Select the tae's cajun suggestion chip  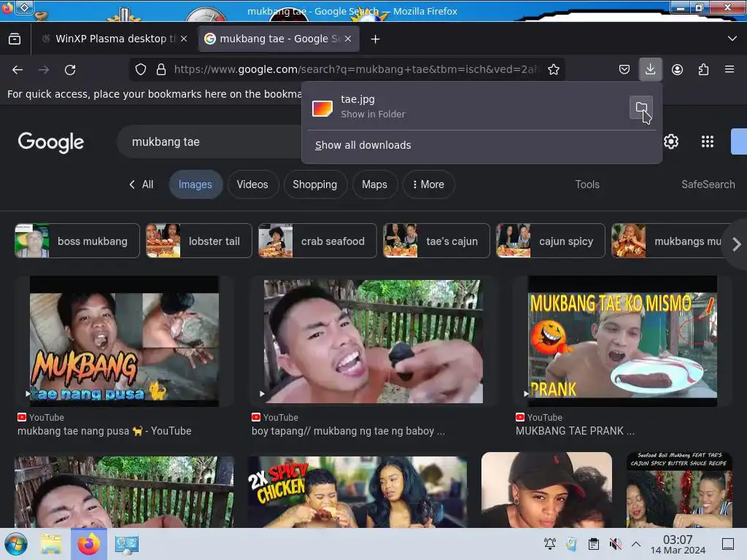(x=436, y=241)
